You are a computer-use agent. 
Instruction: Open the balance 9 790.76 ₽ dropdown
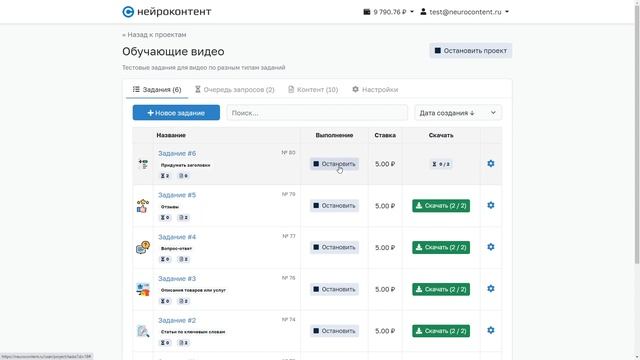coord(389,12)
